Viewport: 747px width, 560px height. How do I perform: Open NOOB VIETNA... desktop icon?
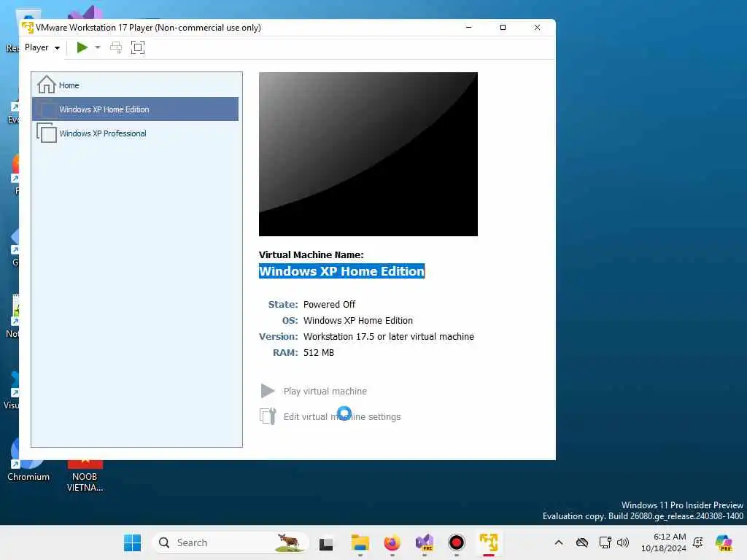[85, 475]
